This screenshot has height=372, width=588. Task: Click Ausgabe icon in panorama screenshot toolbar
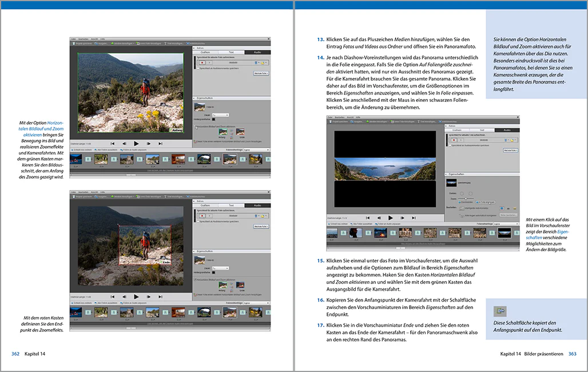(352, 121)
